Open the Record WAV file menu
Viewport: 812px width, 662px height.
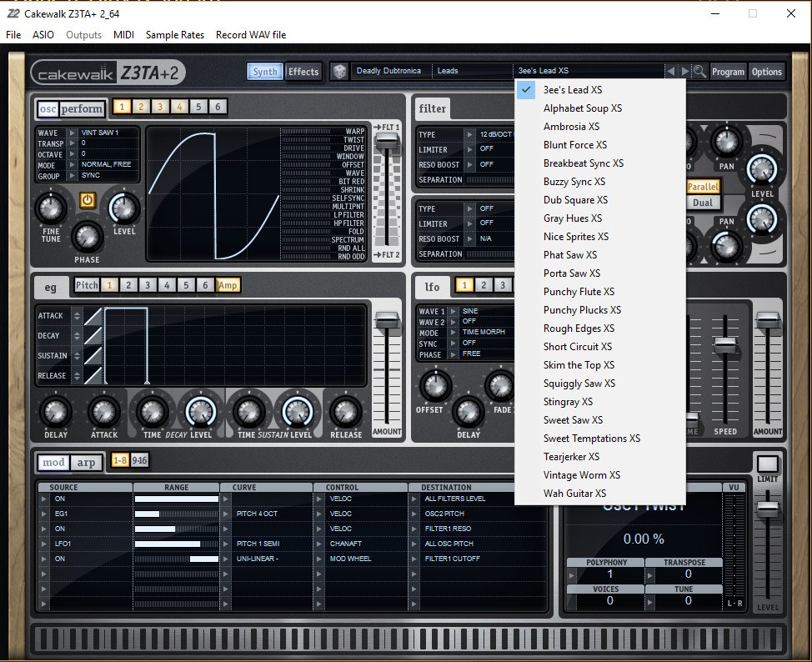251,35
